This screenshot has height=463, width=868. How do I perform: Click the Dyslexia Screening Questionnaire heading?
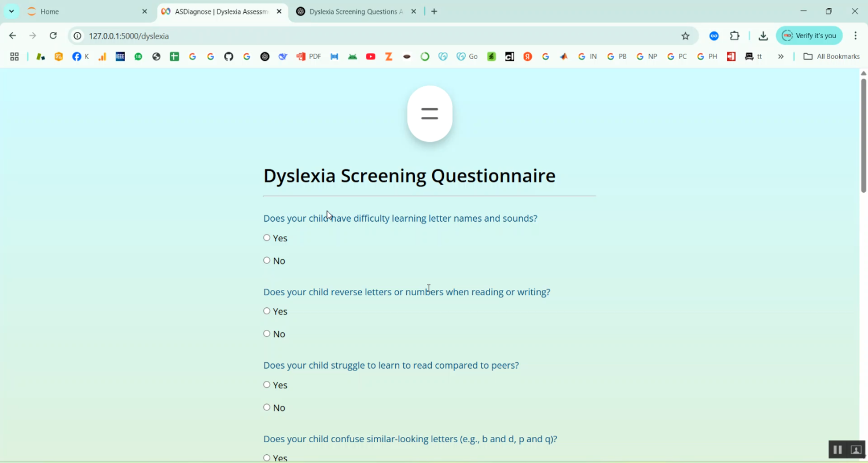(409, 176)
